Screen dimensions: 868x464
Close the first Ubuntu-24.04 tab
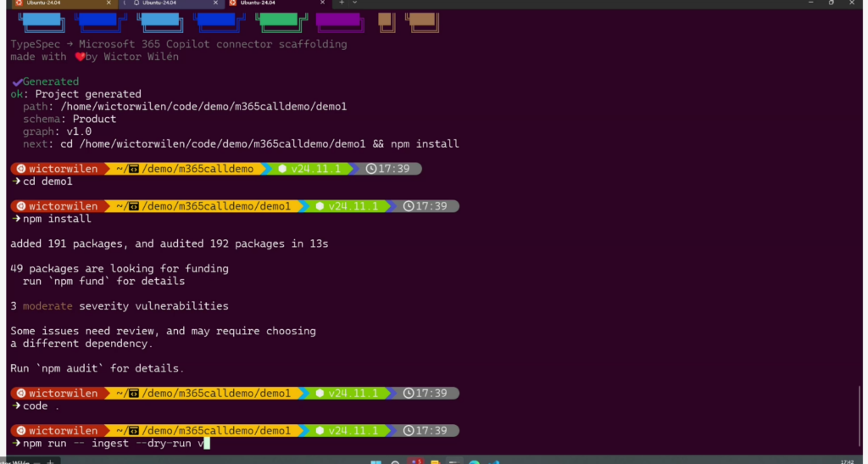pyautogui.click(x=110, y=3)
